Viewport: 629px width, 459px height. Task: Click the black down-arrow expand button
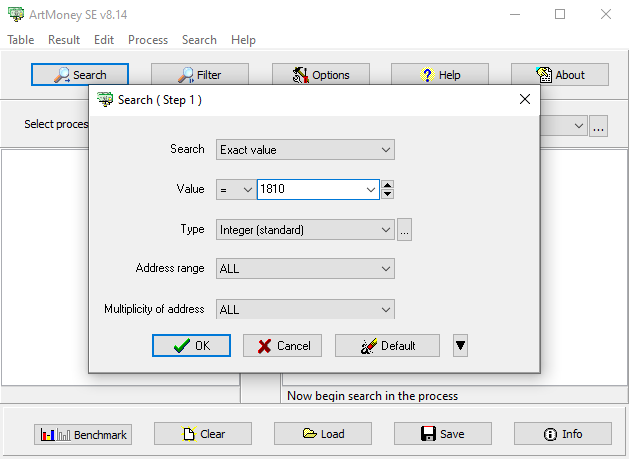[461, 345]
